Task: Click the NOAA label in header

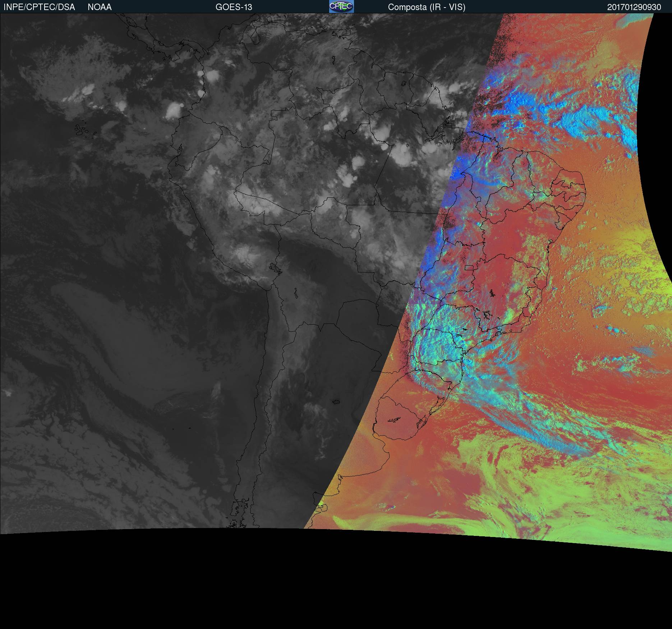Action: tap(100, 7)
